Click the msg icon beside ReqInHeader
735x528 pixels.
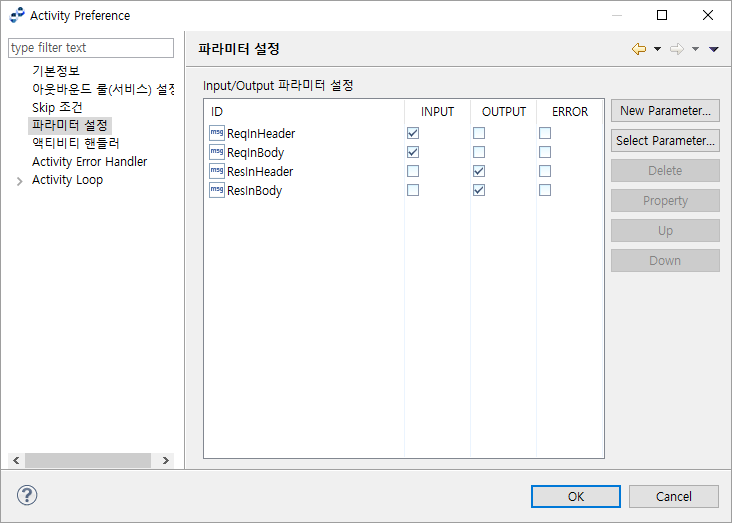tap(217, 133)
